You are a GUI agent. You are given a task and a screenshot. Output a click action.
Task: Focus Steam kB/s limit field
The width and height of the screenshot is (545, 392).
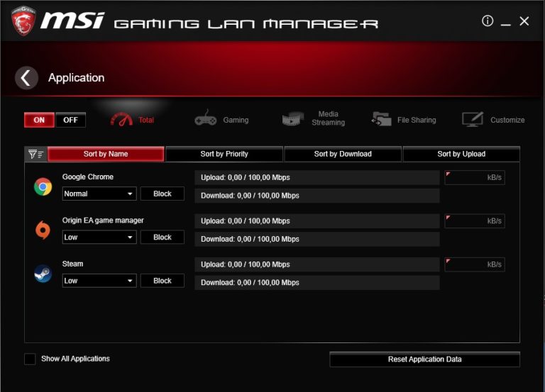[x=475, y=264]
